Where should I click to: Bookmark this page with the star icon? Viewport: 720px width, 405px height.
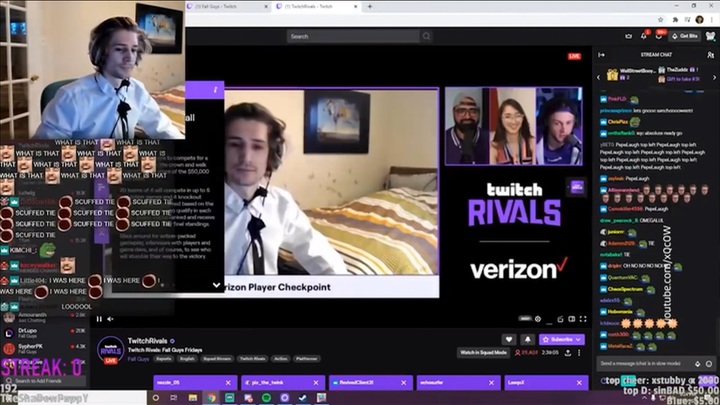[x=661, y=19]
